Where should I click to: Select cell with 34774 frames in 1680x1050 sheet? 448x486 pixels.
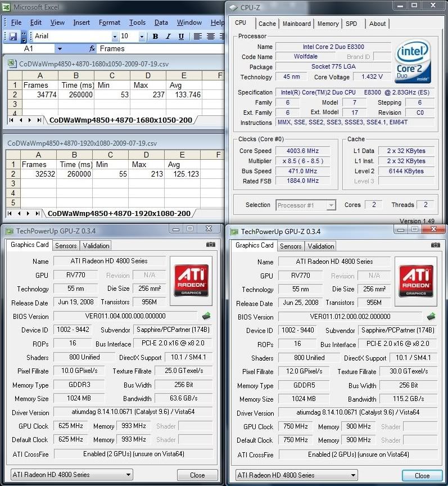click(x=40, y=94)
